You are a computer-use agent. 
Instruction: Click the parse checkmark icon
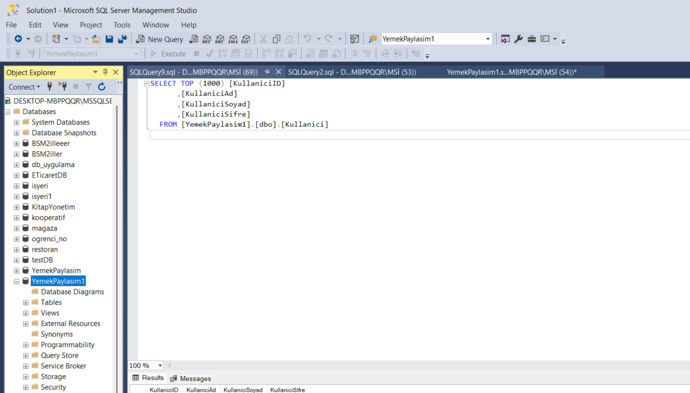tap(209, 54)
